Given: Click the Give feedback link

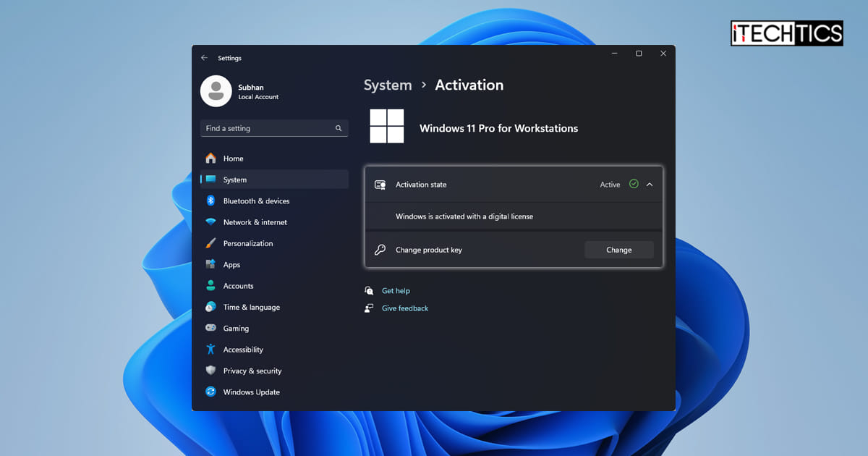Looking at the screenshot, I should (x=404, y=308).
